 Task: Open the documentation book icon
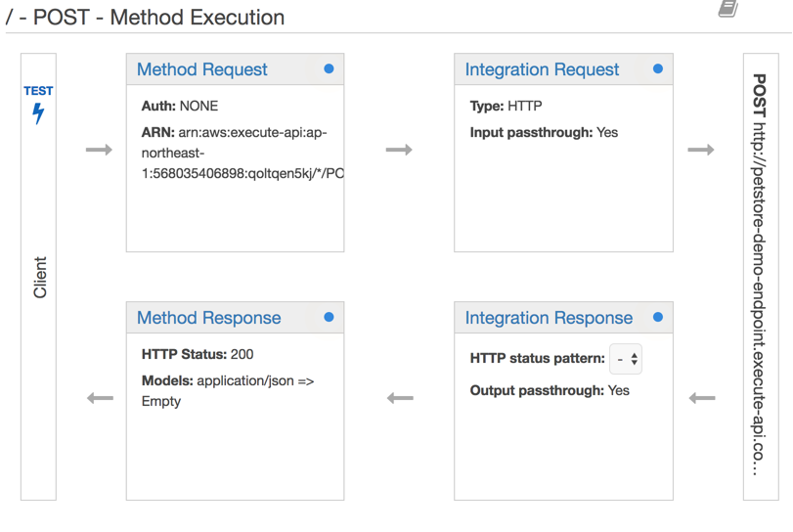(728, 9)
